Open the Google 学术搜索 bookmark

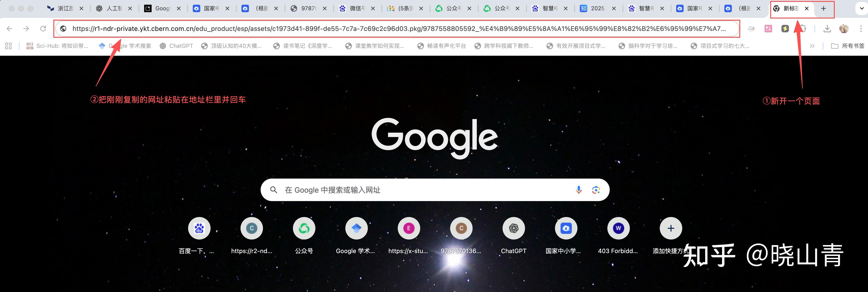coord(125,46)
